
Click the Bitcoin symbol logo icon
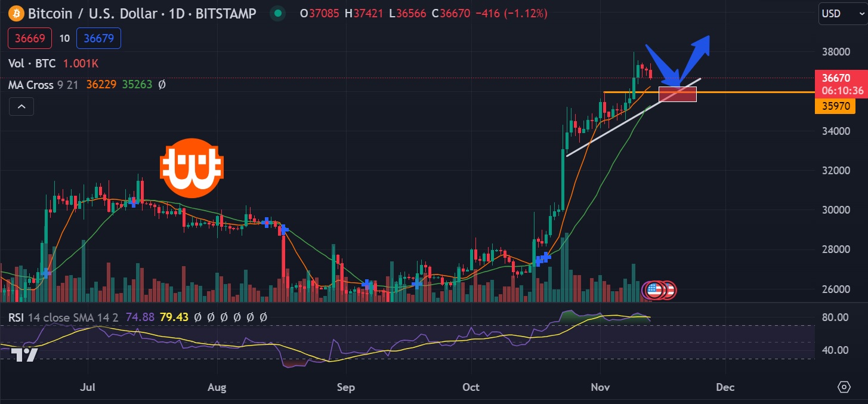click(16, 13)
